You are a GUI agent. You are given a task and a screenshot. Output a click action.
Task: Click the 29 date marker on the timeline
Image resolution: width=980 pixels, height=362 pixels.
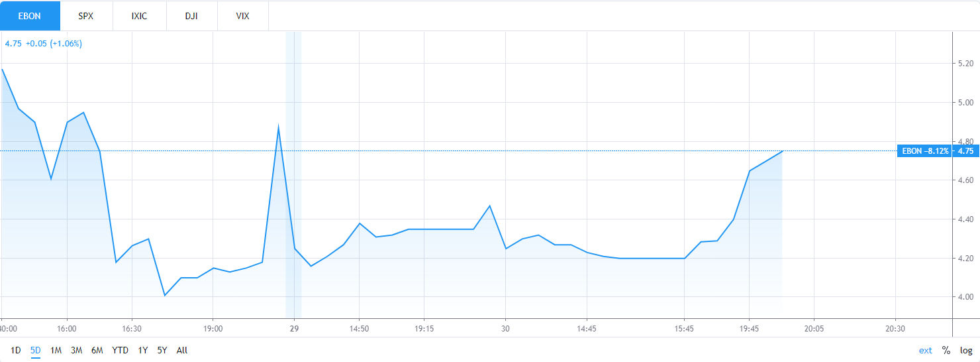294,328
